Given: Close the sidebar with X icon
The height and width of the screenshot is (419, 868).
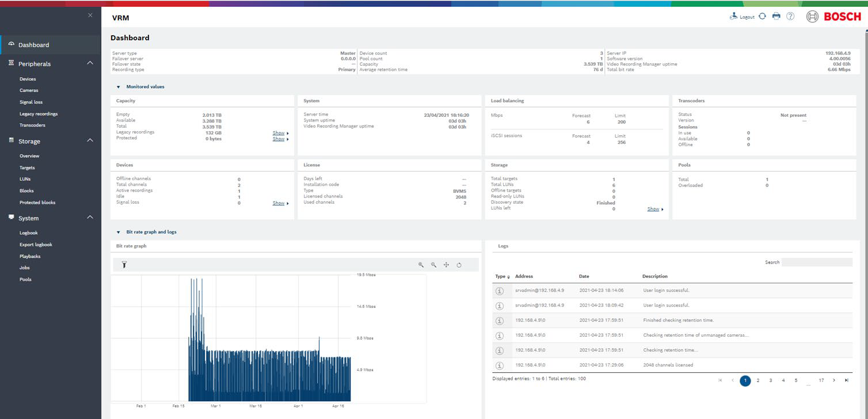Looking at the screenshot, I should (x=90, y=15).
